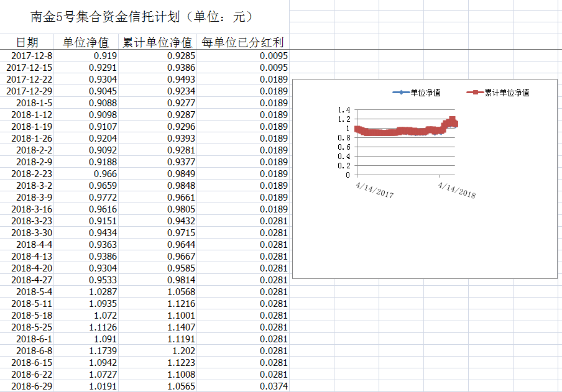Screen dimensions: 562x392
Task: Click the red 累计单位净值 legend entry in chart
Action: 498,93
